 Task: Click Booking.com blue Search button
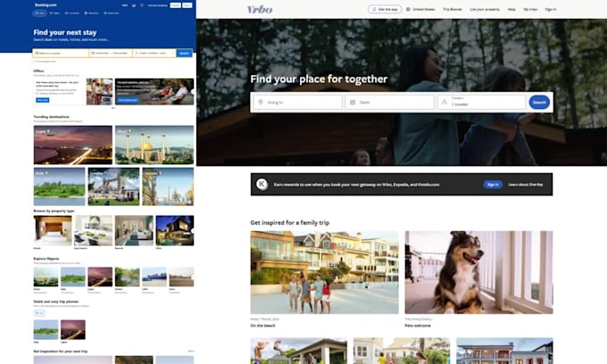tap(184, 53)
